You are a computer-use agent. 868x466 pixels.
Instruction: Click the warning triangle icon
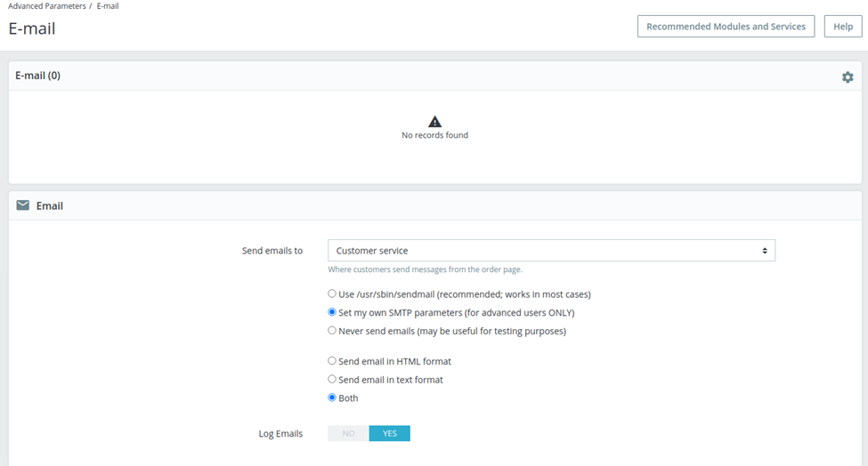[434, 122]
